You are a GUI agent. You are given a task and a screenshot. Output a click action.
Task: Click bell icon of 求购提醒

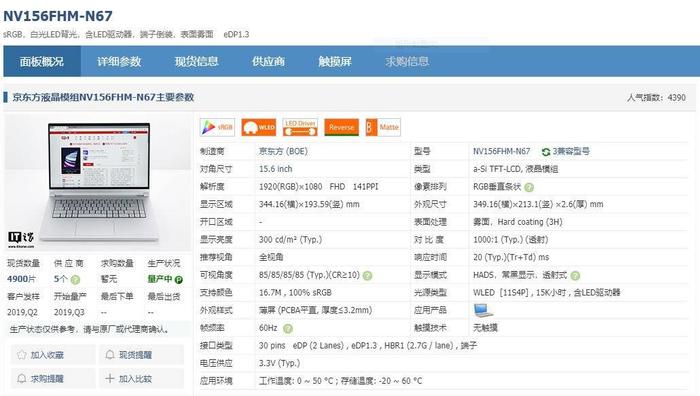point(21,379)
